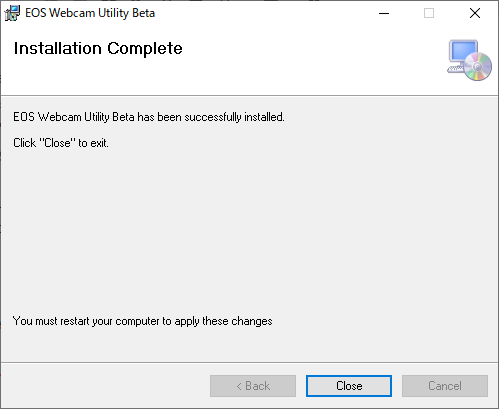
Task: Click the Close button to exit setup
Action: point(349,386)
